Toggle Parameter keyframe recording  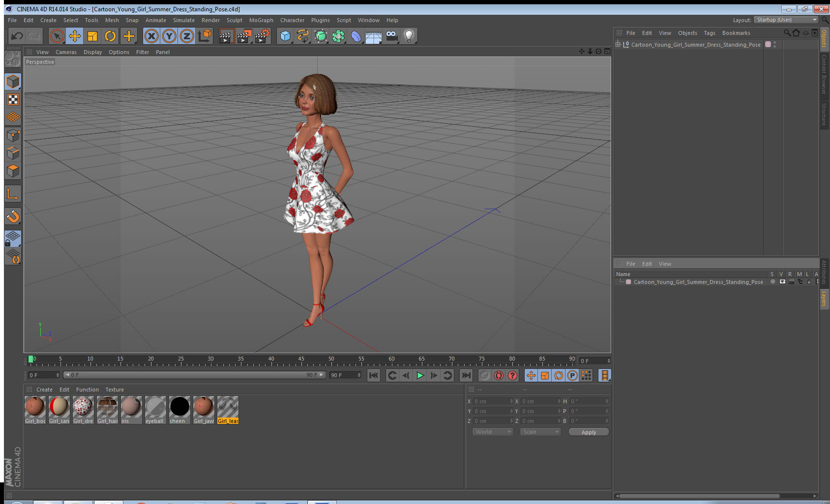(572, 375)
